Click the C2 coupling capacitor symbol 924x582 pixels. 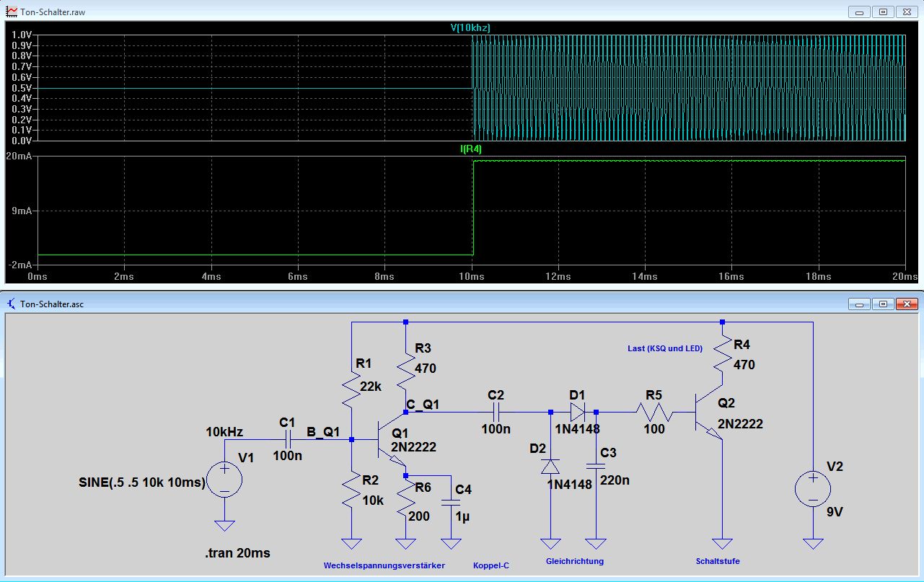[496, 413]
